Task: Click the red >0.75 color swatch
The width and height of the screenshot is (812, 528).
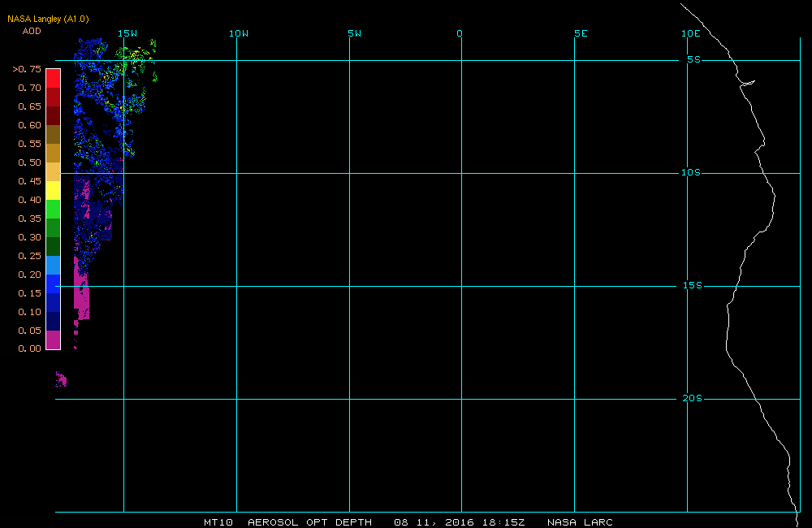Action: [x=54, y=78]
